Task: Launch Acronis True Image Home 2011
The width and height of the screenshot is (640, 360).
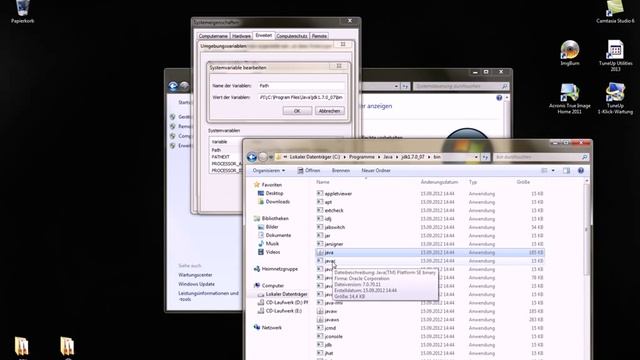Action: pos(569,98)
